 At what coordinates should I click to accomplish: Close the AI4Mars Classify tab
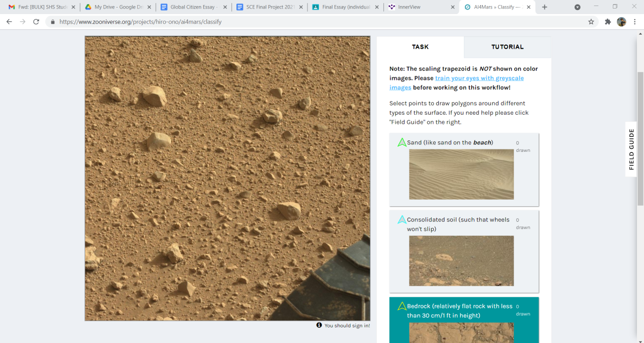528,7
